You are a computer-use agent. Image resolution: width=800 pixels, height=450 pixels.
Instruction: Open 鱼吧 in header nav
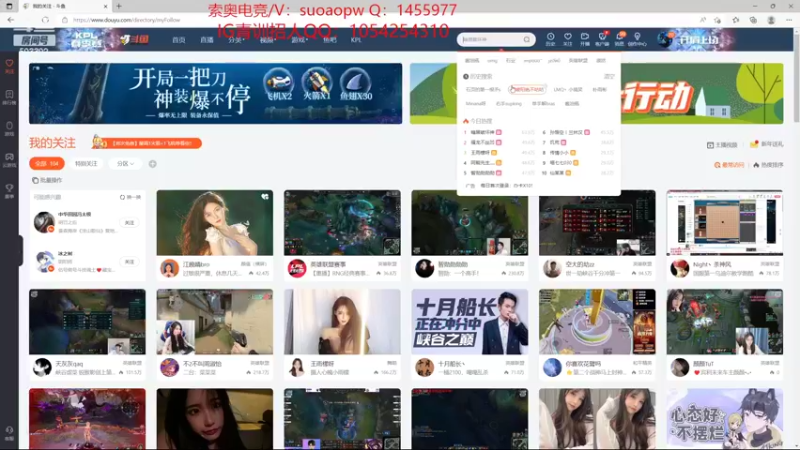coord(330,40)
